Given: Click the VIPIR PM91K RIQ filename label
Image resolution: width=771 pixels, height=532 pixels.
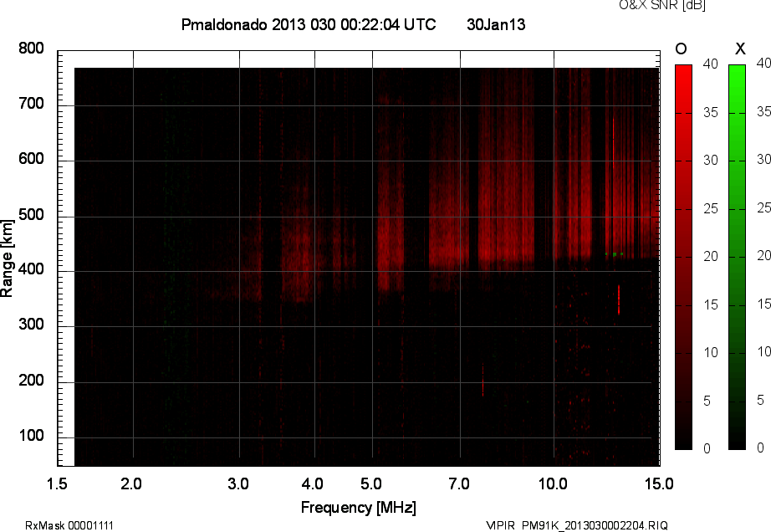Looking at the screenshot, I should coord(577,525).
